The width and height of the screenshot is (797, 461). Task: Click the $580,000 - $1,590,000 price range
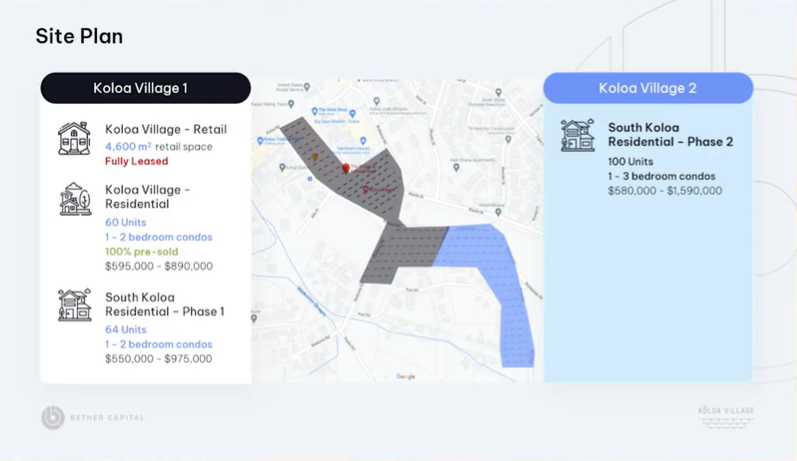tap(664, 190)
